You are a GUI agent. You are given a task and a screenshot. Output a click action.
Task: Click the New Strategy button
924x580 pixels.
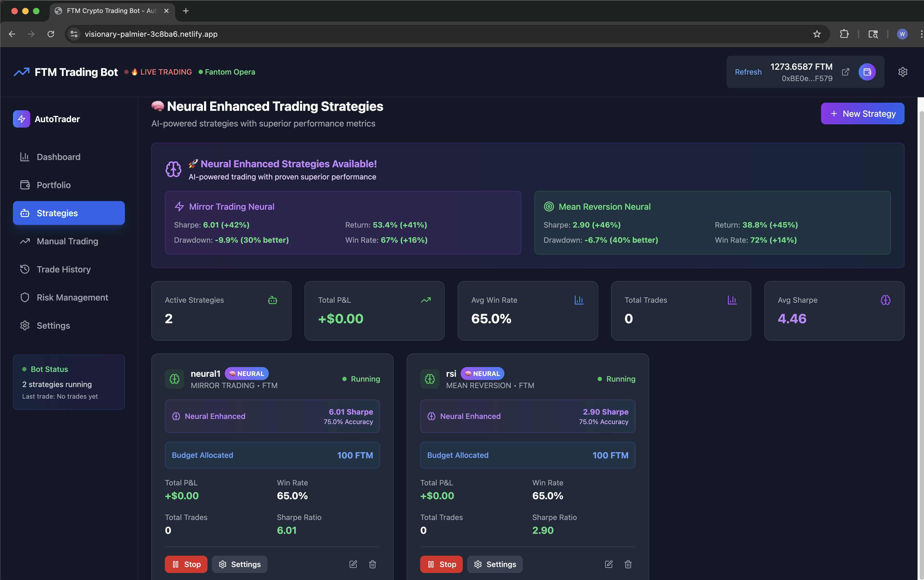[x=862, y=114]
